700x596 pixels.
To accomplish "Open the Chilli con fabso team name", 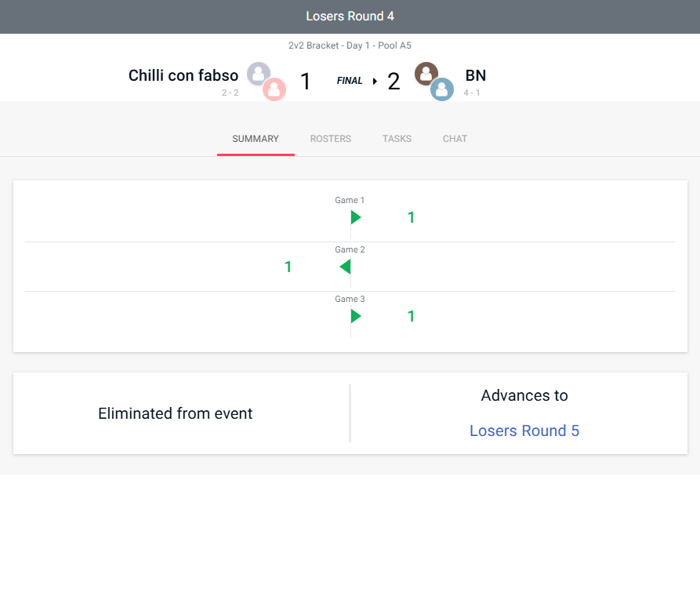I will tap(183, 75).
